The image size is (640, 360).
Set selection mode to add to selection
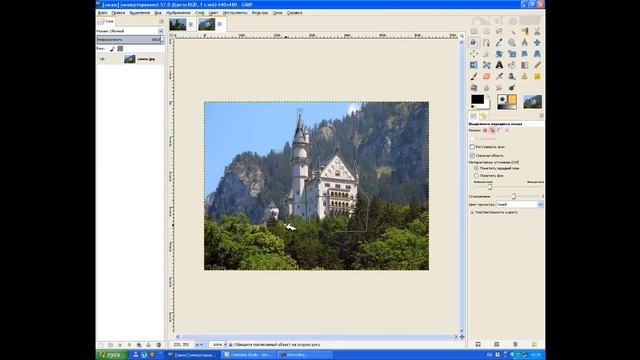[x=493, y=130]
